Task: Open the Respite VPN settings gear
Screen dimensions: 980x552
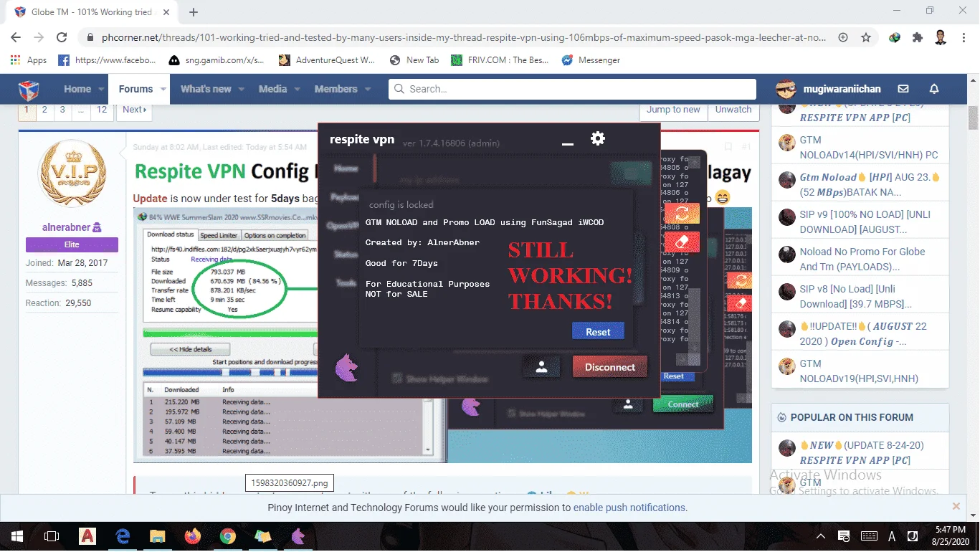Action: 598,138
